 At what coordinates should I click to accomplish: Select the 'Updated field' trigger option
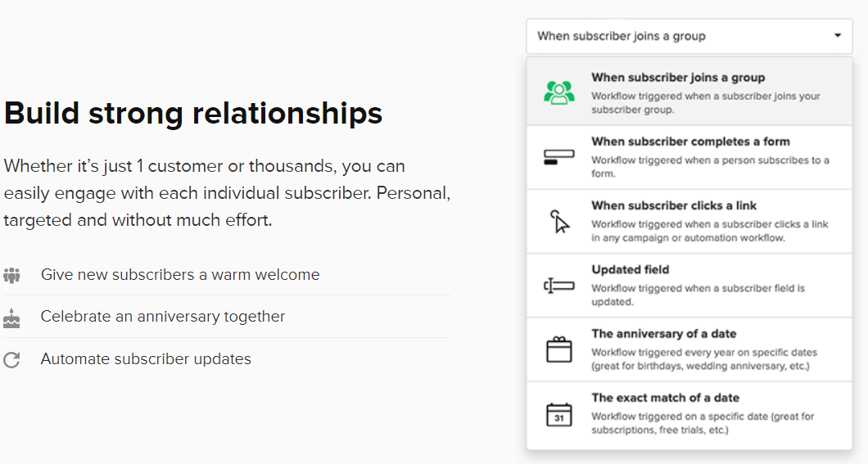tap(689, 286)
